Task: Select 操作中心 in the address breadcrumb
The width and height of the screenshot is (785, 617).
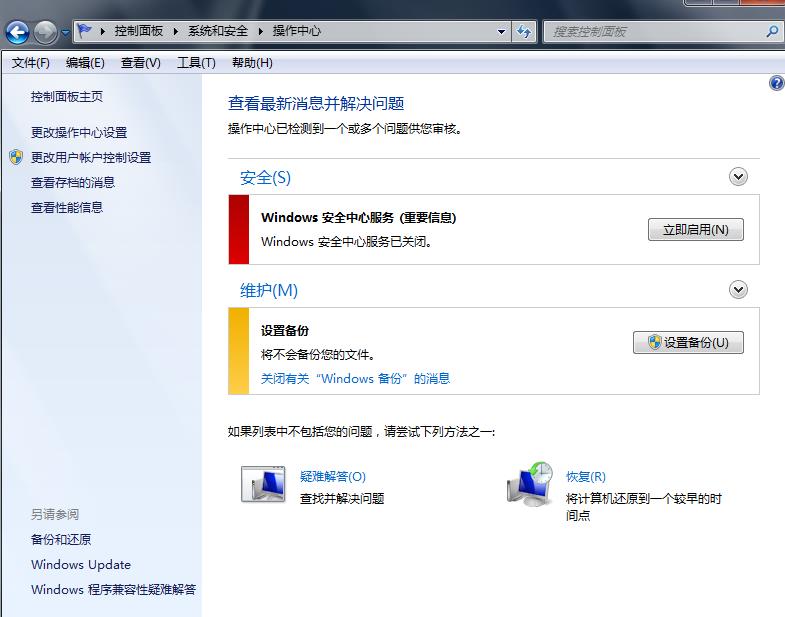Action: (296, 31)
